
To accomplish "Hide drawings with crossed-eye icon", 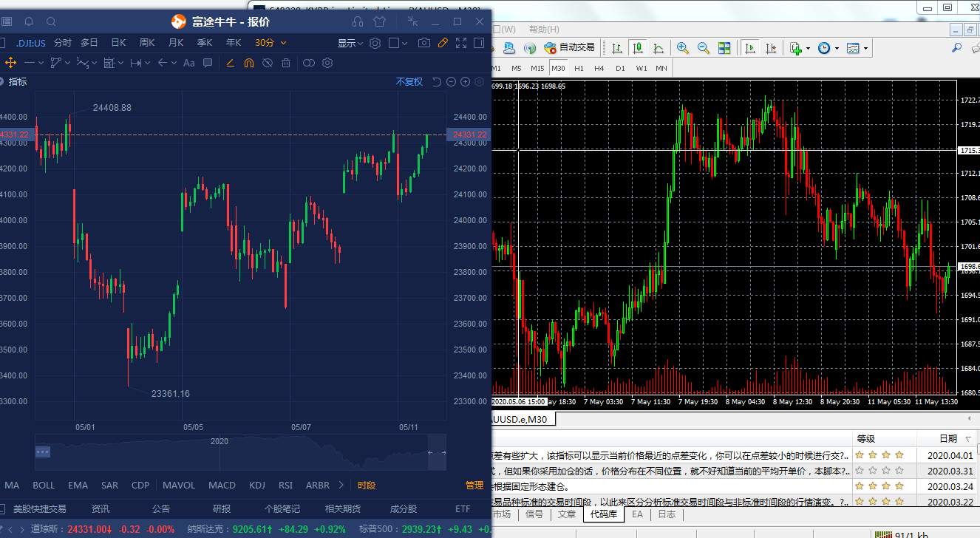I will (268, 63).
